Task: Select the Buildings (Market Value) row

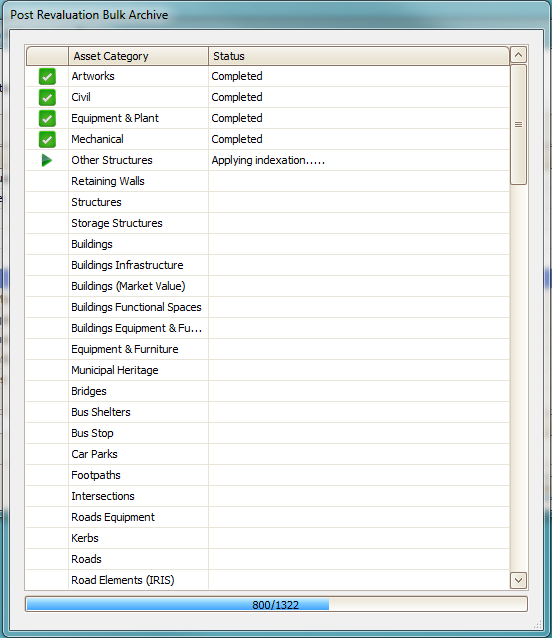Action: 268,286
